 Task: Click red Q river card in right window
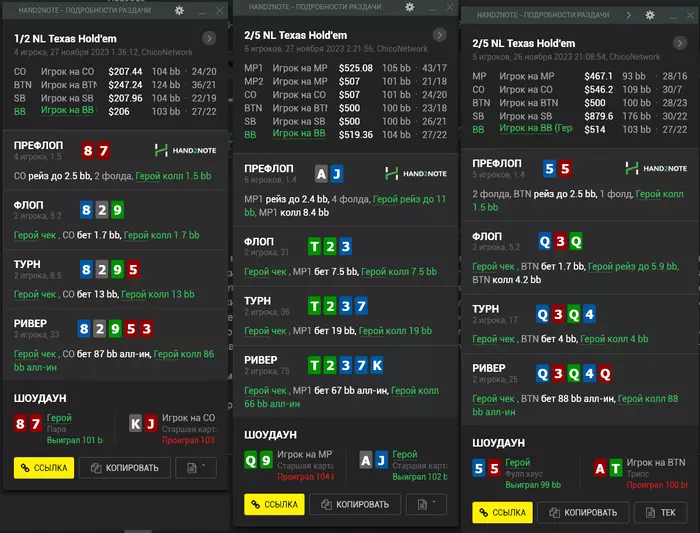(x=605, y=374)
